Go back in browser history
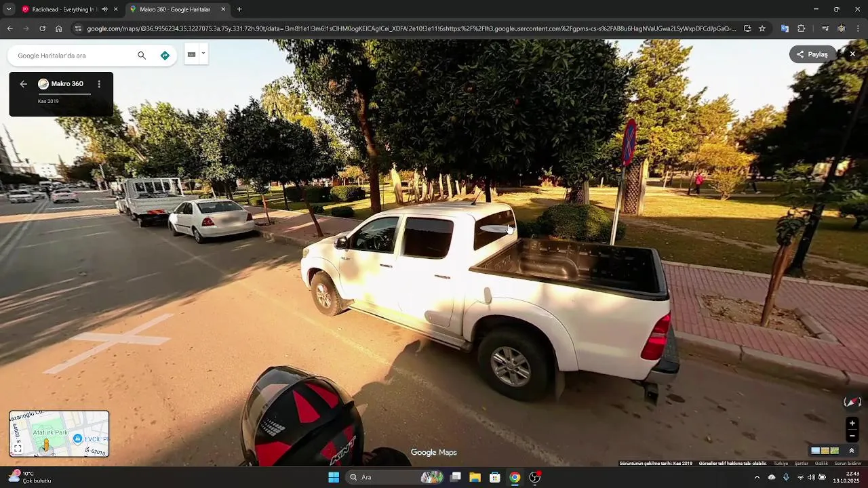 [x=9, y=28]
